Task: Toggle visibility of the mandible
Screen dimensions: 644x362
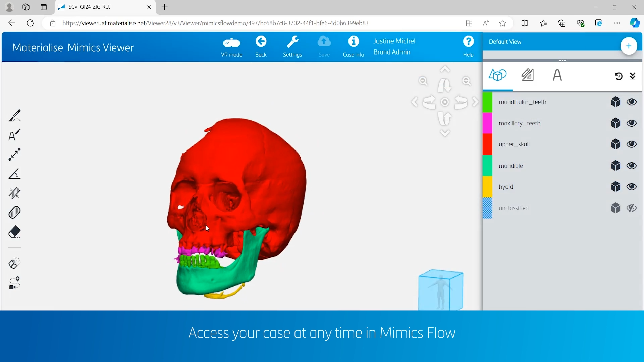Action: tap(632, 166)
